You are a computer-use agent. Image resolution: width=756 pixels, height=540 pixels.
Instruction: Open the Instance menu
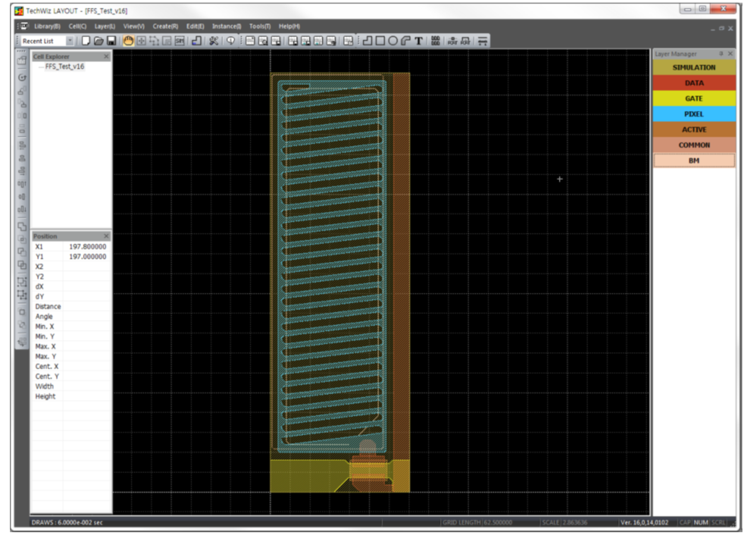pos(226,26)
